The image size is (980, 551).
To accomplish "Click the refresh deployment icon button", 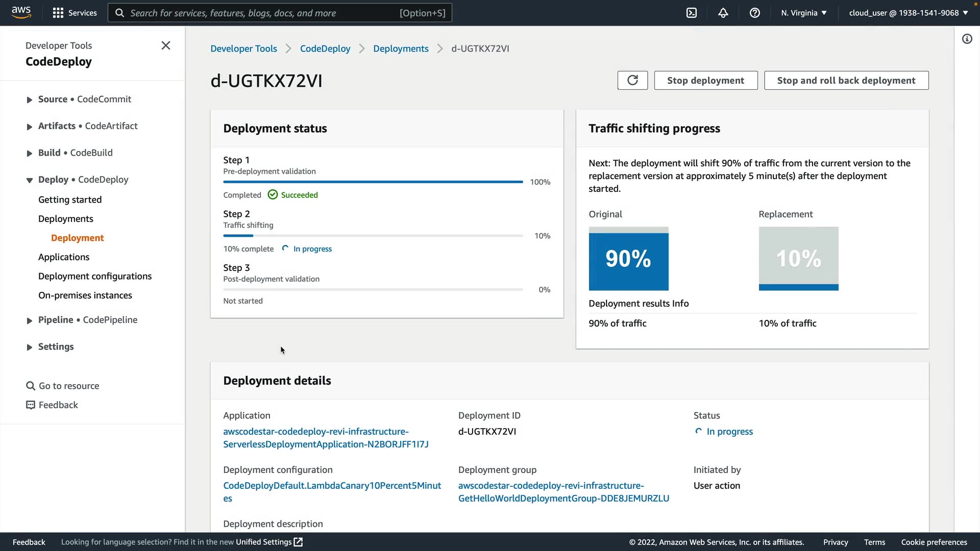I will pyautogui.click(x=632, y=80).
